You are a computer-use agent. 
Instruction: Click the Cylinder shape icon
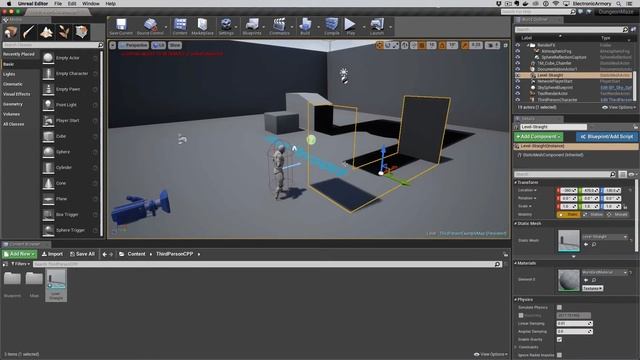tap(48, 167)
